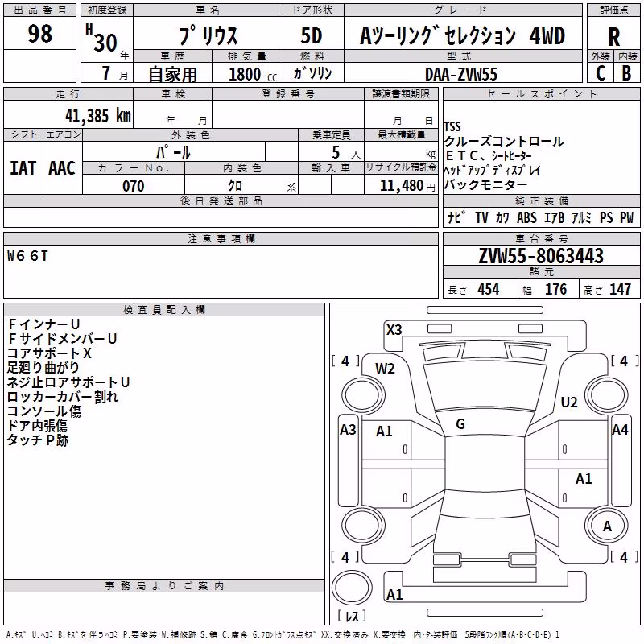Click アルミ in equipment row
644x644 pixels.
581,217
